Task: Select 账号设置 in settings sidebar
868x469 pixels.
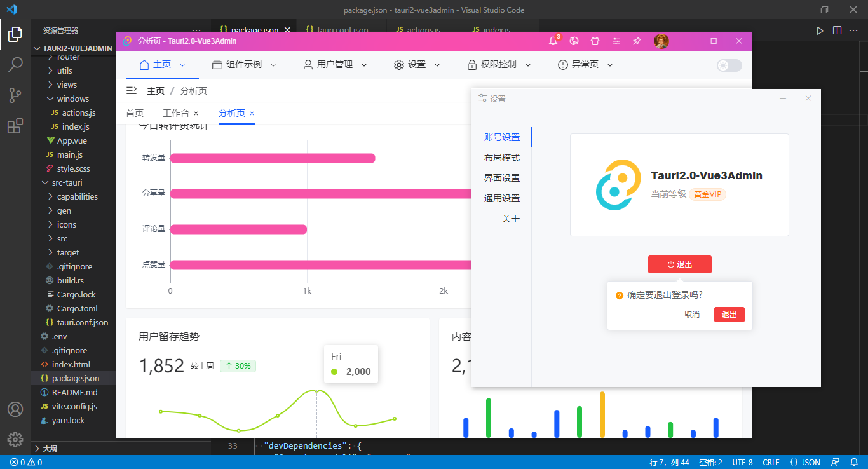Action: [x=502, y=137]
